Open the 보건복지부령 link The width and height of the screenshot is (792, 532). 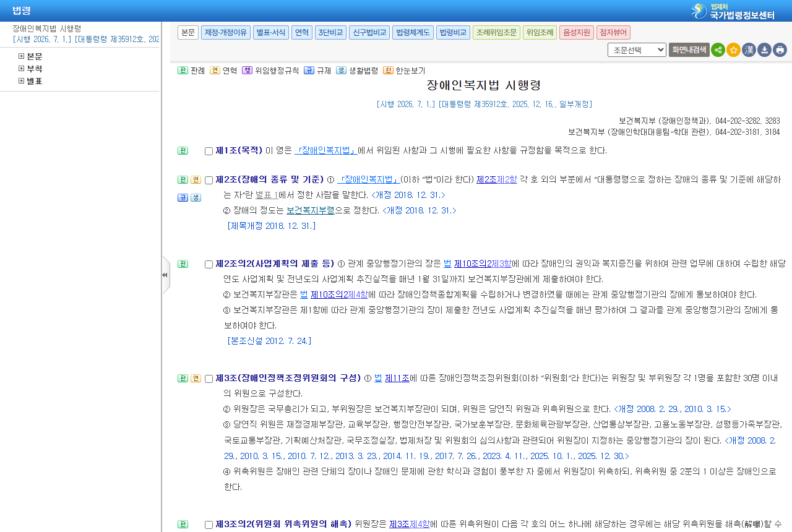[311, 210]
